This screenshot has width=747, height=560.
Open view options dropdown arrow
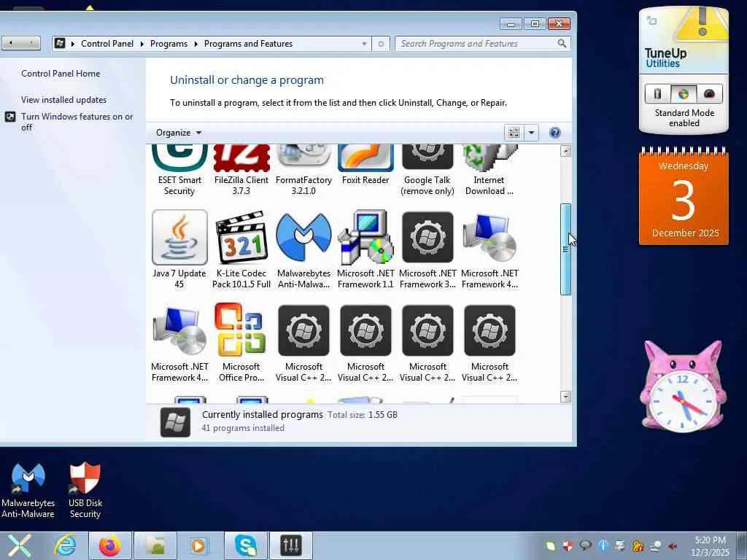tap(531, 133)
